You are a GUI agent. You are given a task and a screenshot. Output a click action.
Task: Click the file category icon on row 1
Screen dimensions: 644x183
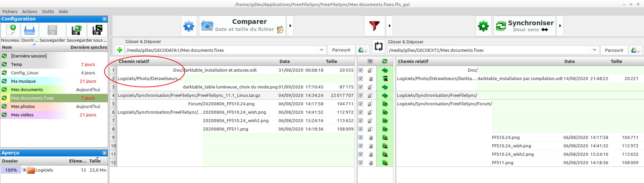370,70
